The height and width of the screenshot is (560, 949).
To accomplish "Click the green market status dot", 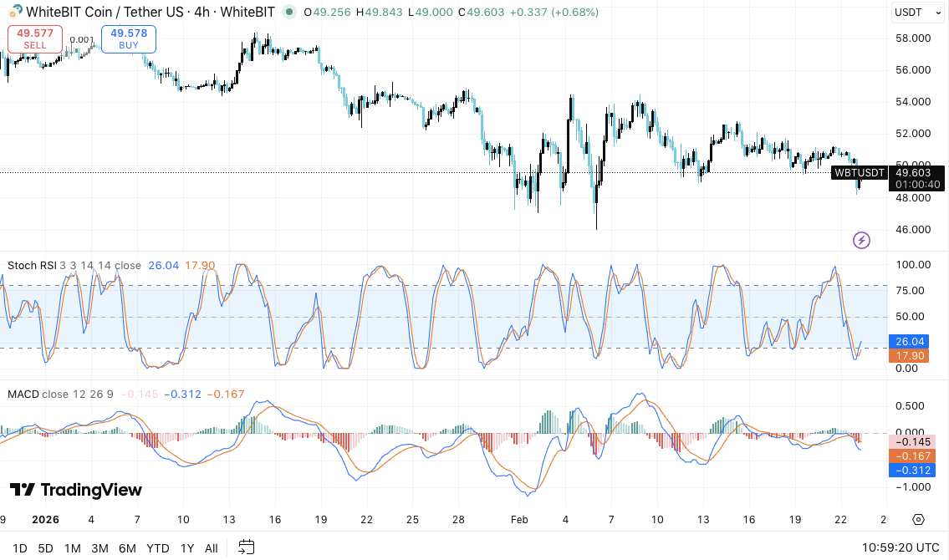I will point(288,12).
